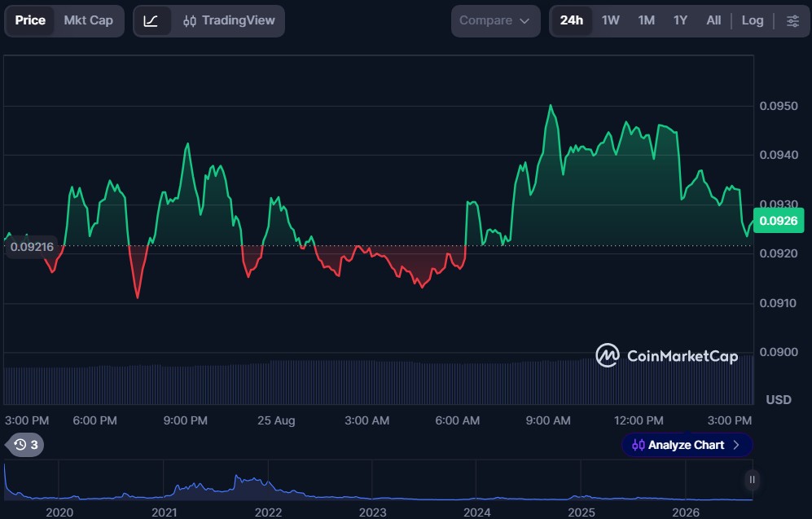Screen dimensions: 812x519
Task: Click the 0.0900 price axis label
Action: pyautogui.click(x=779, y=352)
